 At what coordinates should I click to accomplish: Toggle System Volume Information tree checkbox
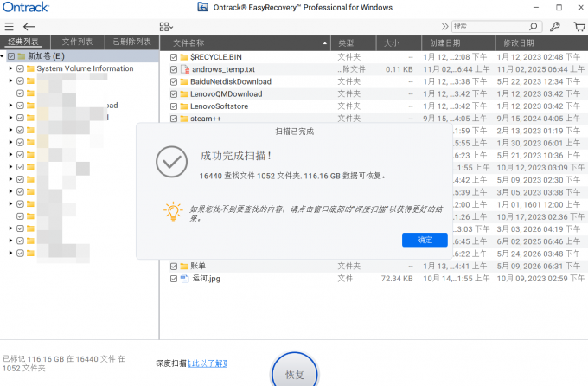[20, 68]
